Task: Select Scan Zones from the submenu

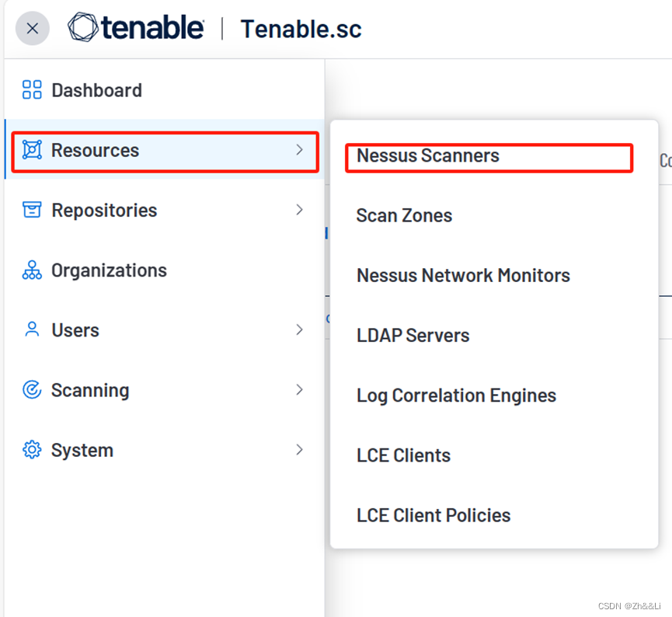Action: click(403, 215)
